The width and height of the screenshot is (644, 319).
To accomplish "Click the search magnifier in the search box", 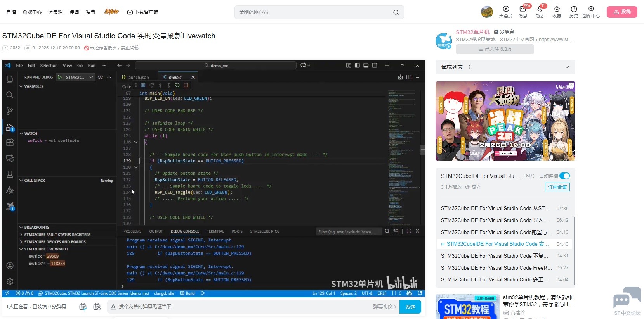I will (x=396, y=12).
